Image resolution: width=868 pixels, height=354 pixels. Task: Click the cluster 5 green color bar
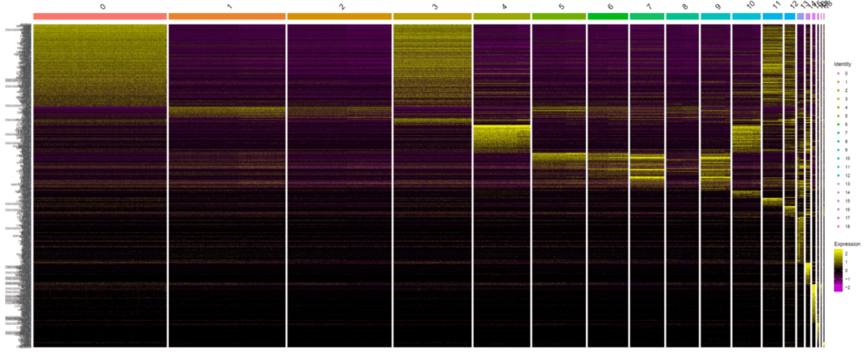coord(559,17)
